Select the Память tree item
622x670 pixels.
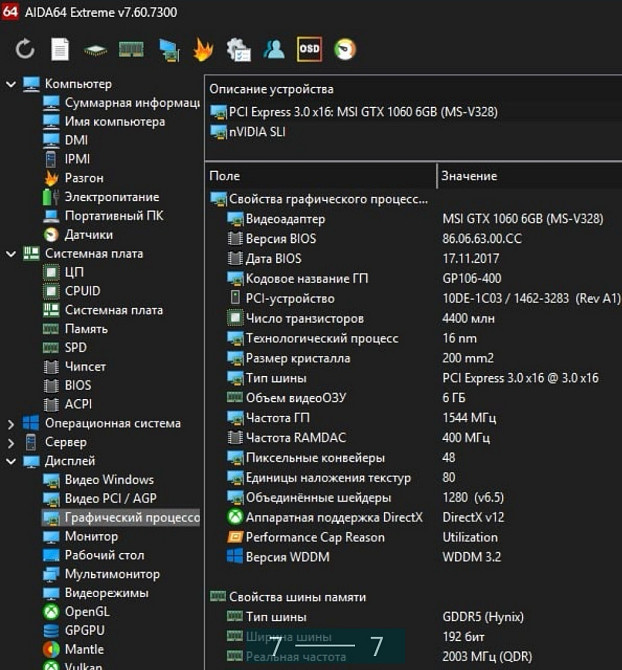[x=76, y=329]
